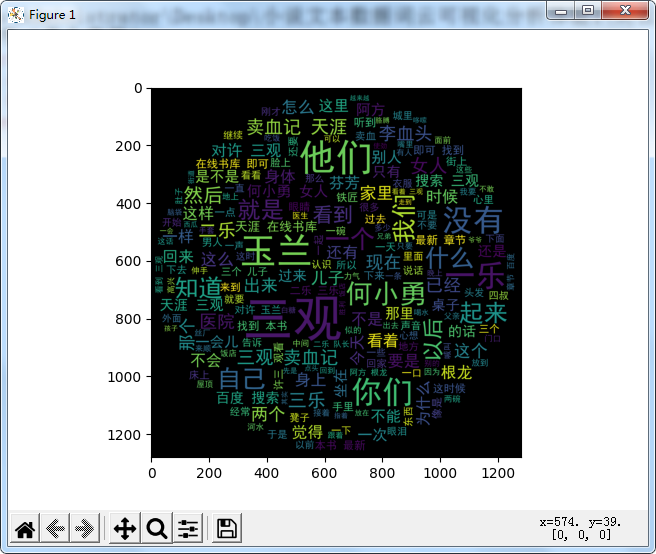Screen dimensions: 656x554
Task: Click the word 根龙 in the cloud
Action: pos(456,372)
